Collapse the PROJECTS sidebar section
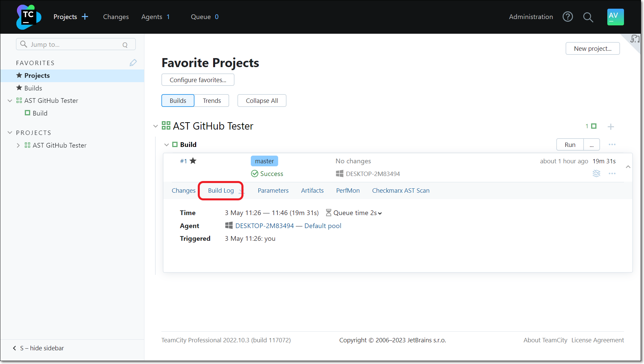The image size is (644, 364). (x=10, y=133)
